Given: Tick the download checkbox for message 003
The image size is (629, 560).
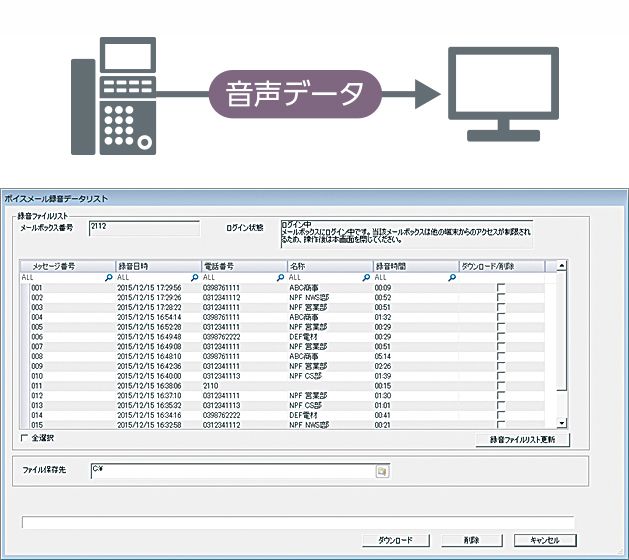Looking at the screenshot, I should [x=501, y=307].
